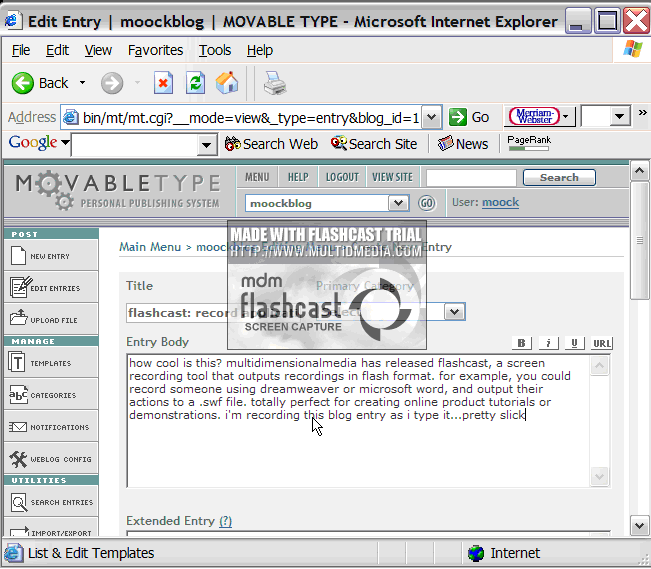Open Import/Export in sidebar
This screenshot has width=651, height=569.
[x=51, y=527]
